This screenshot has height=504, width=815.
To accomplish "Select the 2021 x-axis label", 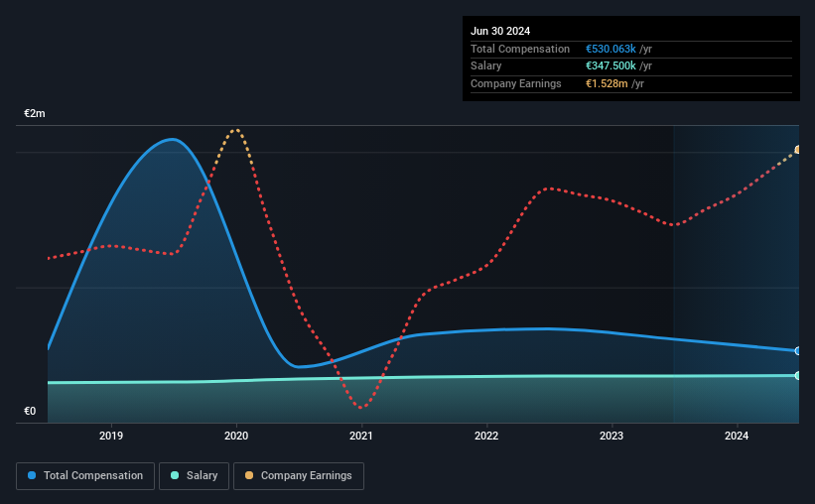I will [x=361, y=436].
